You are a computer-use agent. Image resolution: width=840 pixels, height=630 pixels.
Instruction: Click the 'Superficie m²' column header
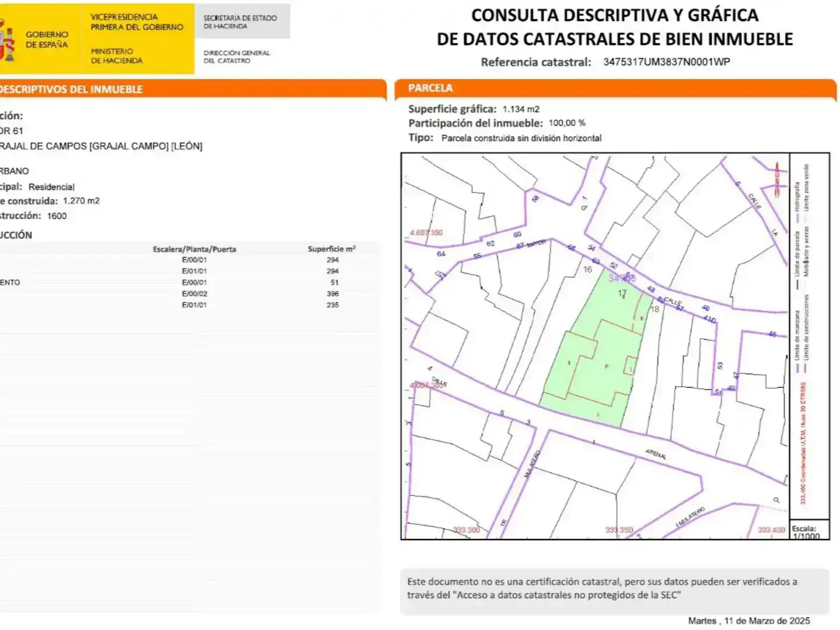[x=331, y=249]
